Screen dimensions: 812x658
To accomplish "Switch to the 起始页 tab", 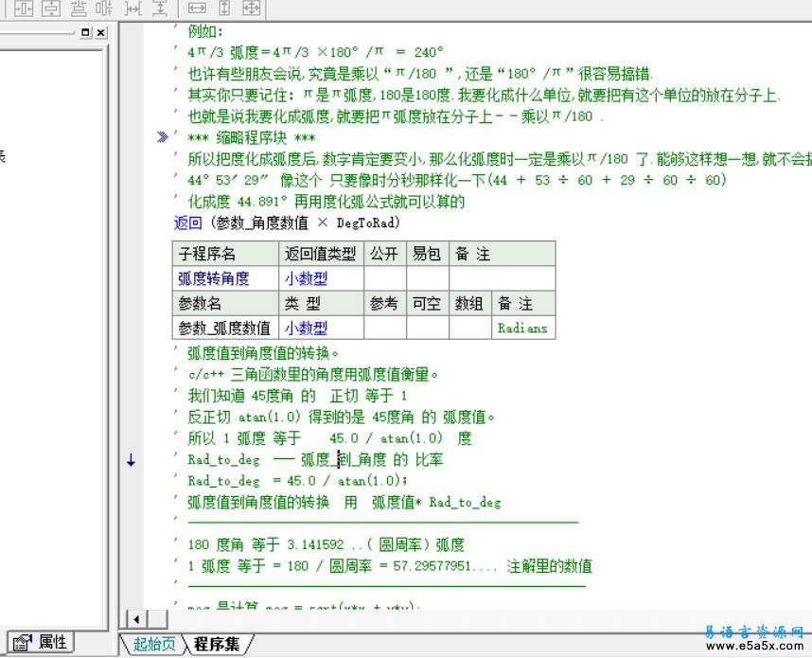I will point(154,644).
